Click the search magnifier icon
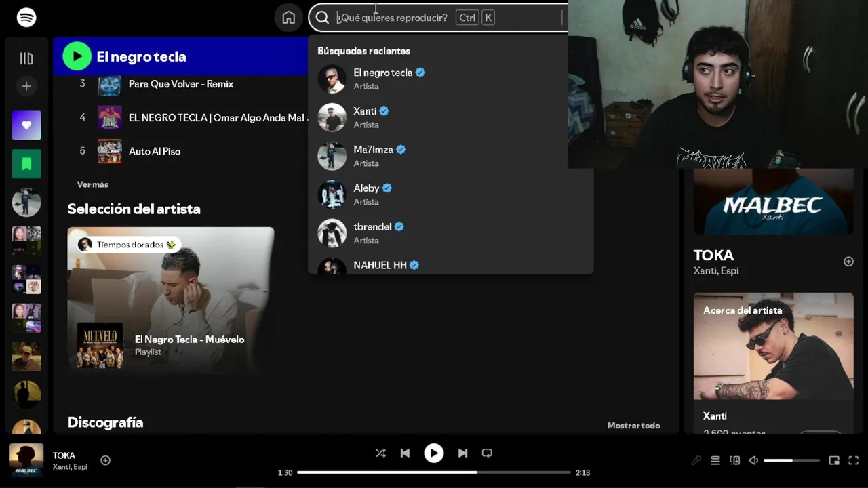The image size is (868, 488). (x=323, y=18)
